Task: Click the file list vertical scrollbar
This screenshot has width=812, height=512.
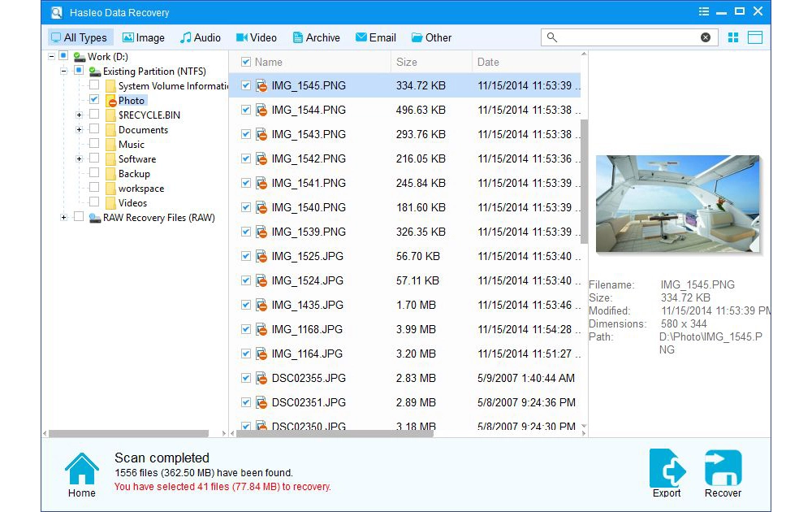Action: tap(584, 179)
